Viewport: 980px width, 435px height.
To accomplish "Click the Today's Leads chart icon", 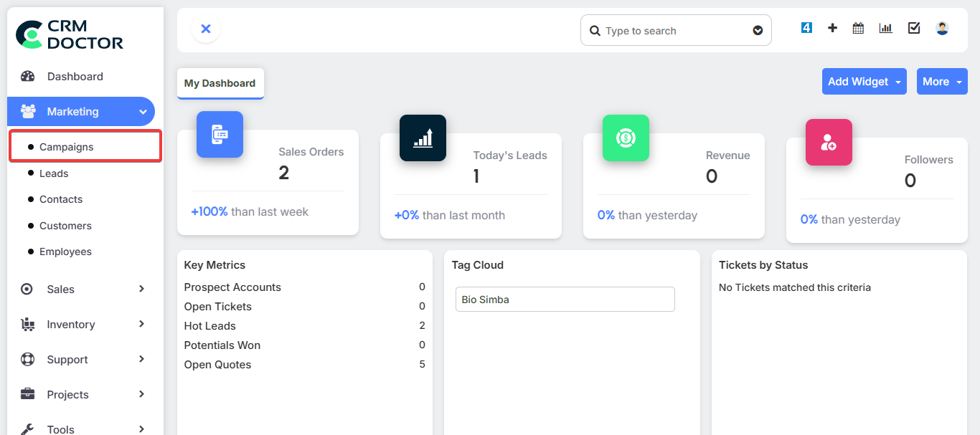I will coord(423,138).
